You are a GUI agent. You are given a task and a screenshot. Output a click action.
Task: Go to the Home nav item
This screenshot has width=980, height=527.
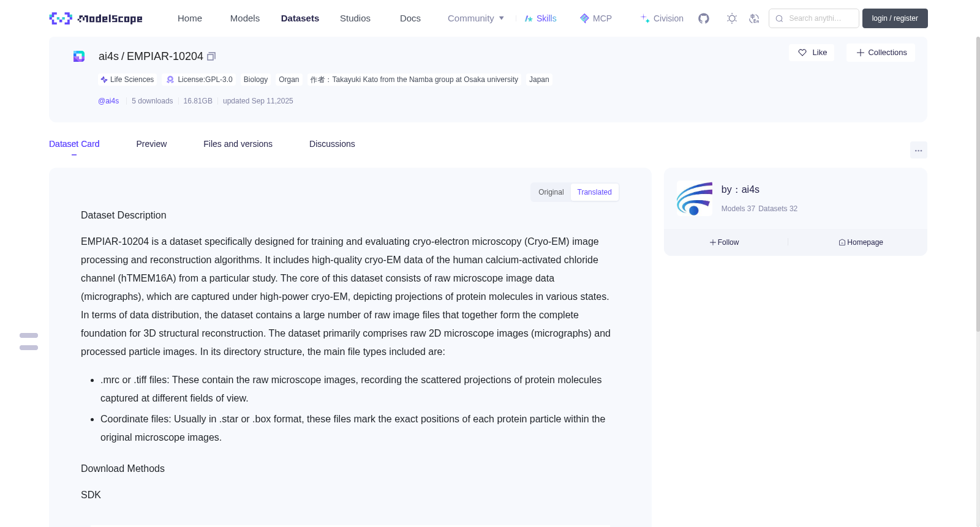click(x=190, y=18)
